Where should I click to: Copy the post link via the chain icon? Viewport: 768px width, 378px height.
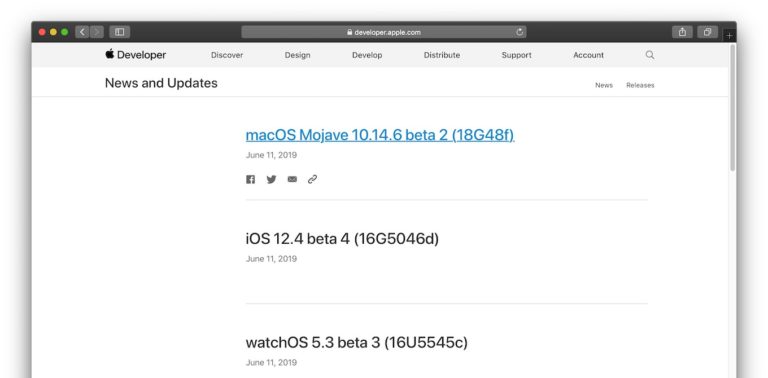coord(312,179)
